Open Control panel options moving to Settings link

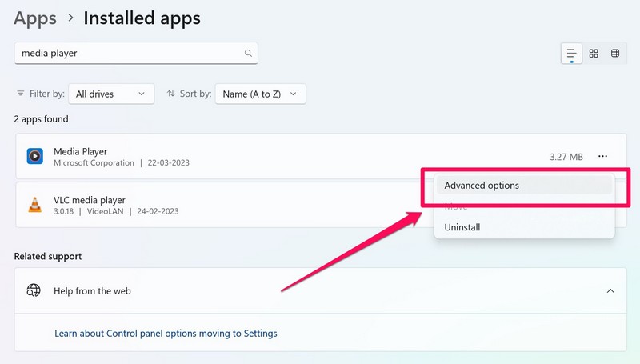click(166, 334)
